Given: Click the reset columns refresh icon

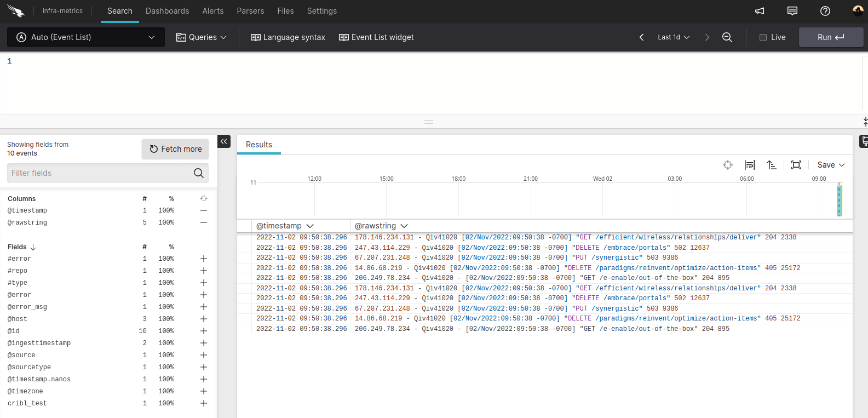Looking at the screenshot, I should [x=204, y=199].
